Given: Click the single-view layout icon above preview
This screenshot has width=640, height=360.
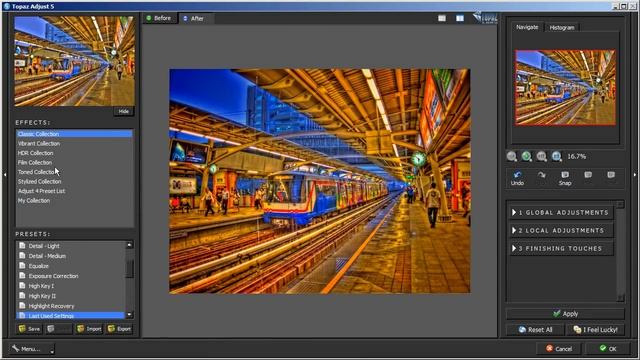Looking at the screenshot, I should pos(442,18).
